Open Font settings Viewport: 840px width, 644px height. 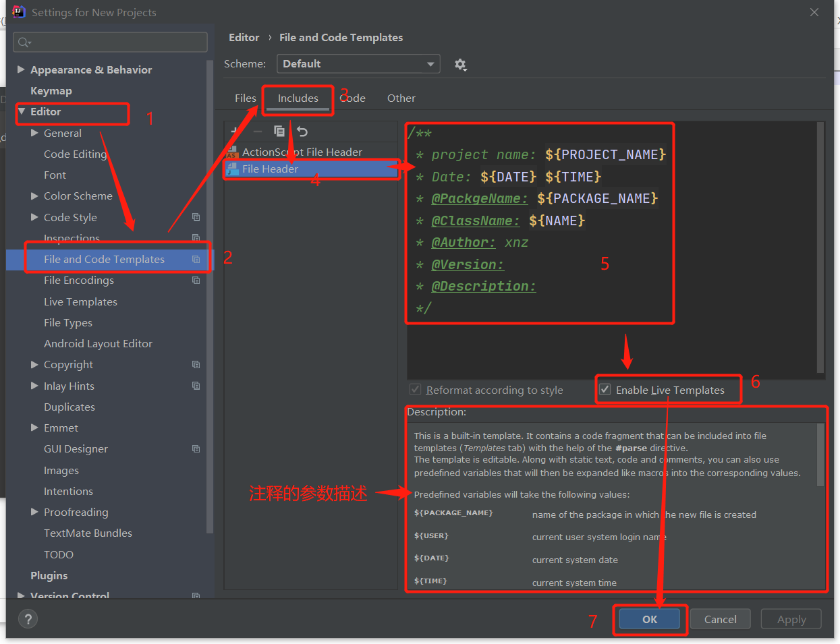[x=55, y=175]
